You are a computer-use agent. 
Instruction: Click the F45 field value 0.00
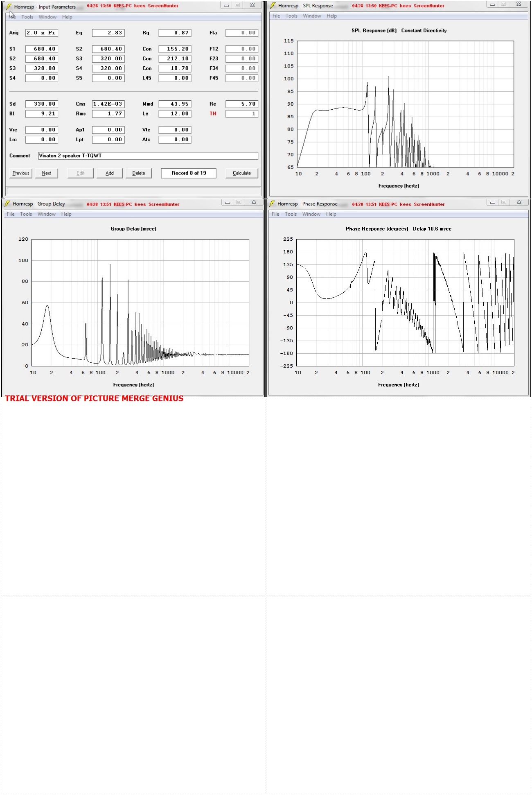coord(242,78)
